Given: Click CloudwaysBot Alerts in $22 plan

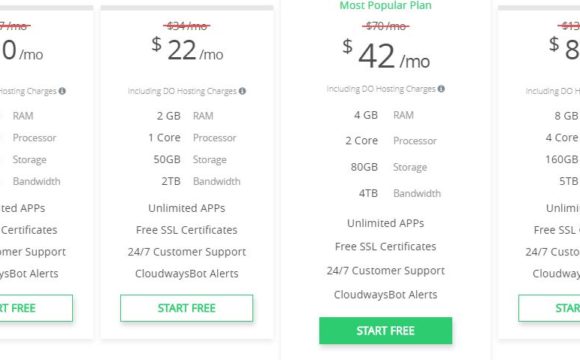Looking at the screenshot, I should [x=186, y=273].
